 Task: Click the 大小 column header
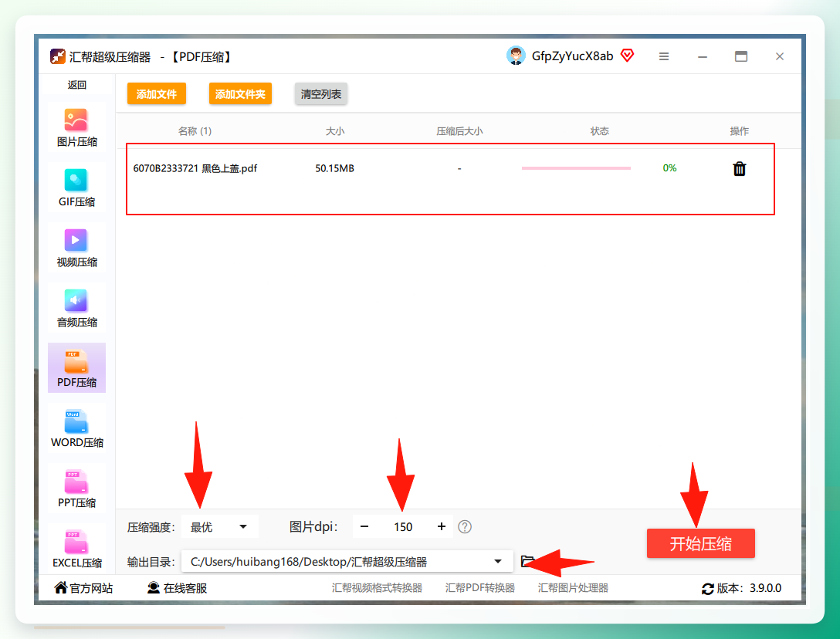(x=335, y=131)
